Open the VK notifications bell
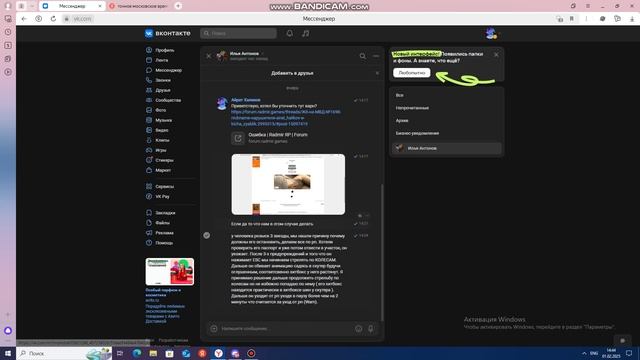This screenshot has width=640, height=360. tap(289, 33)
